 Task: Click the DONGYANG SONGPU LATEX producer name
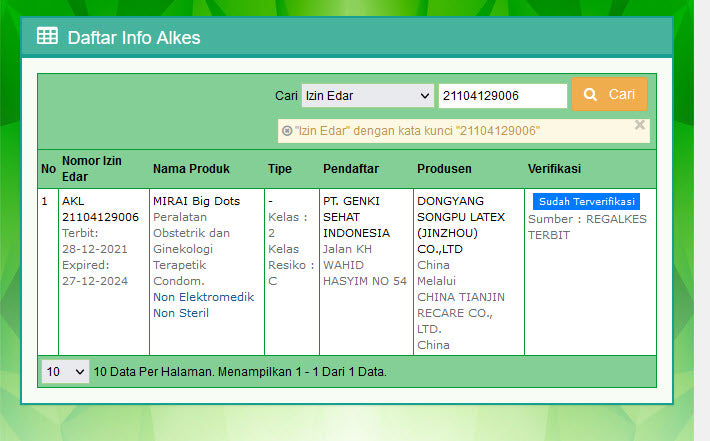(x=461, y=225)
